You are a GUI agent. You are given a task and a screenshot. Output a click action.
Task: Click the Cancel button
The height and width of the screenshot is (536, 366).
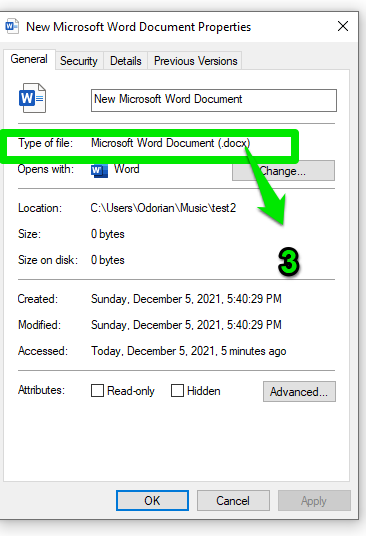point(233,500)
